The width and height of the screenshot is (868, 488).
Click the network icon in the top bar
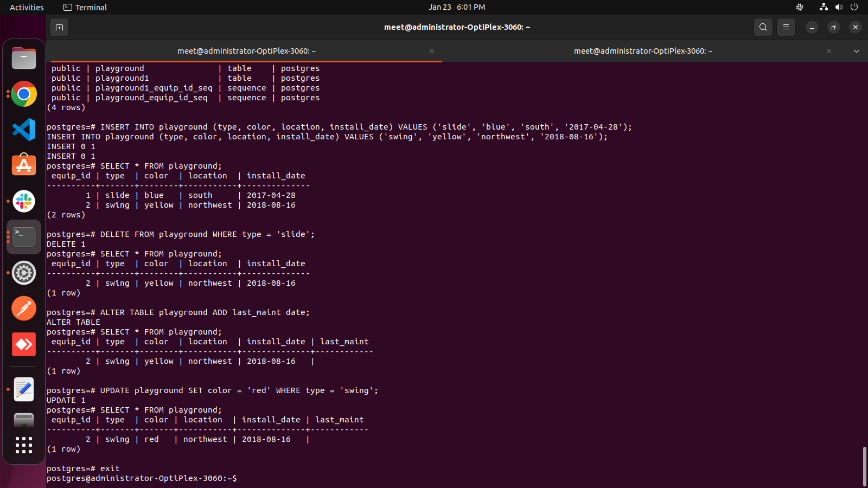click(823, 7)
